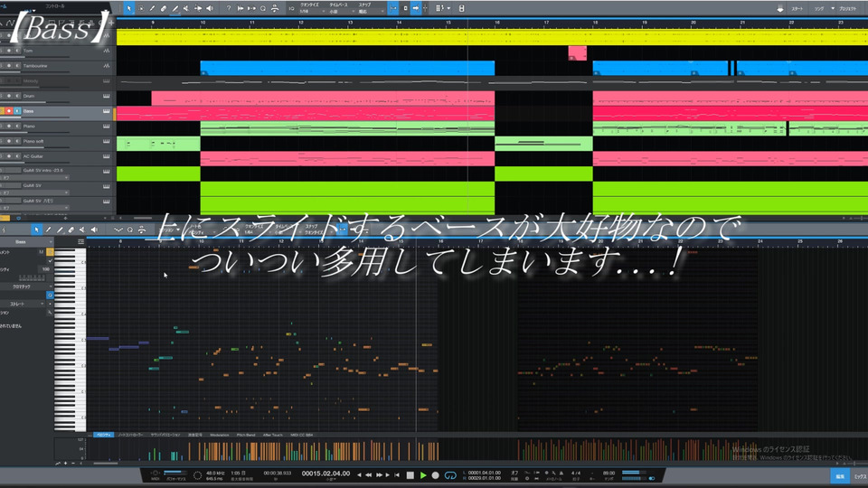Open the After Touch lane tab
This screenshot has width=868, height=488.
(272, 435)
